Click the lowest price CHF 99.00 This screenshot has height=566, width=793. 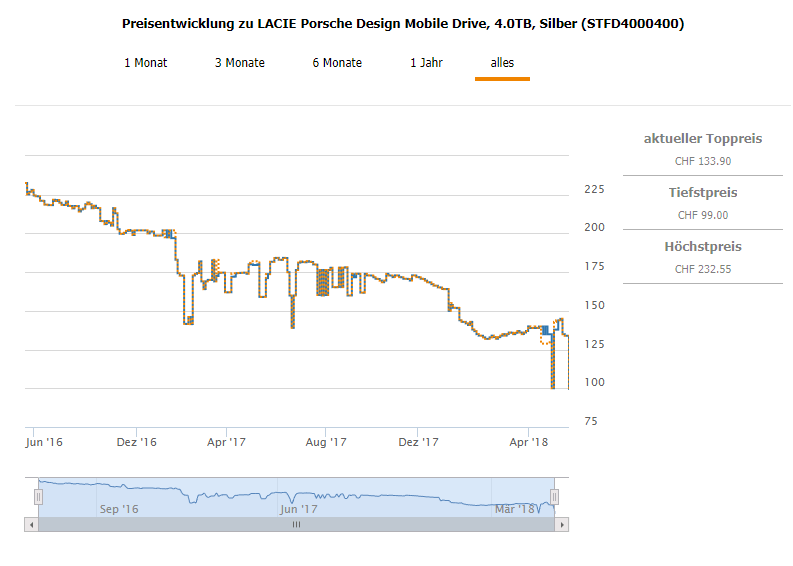coord(703,215)
